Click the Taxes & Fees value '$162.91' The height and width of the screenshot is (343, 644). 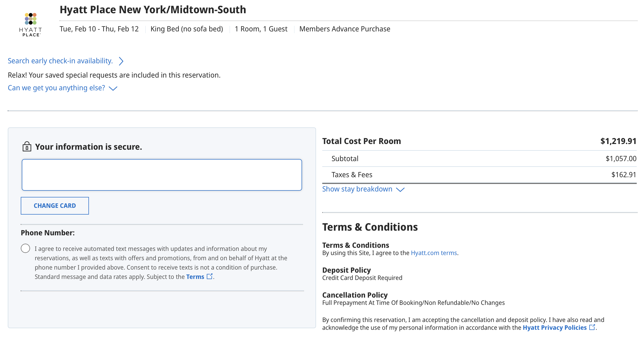pyautogui.click(x=624, y=175)
